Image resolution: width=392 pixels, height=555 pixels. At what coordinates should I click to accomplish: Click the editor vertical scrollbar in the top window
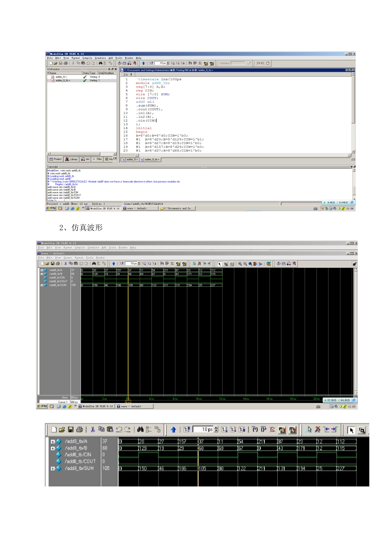tap(353, 113)
